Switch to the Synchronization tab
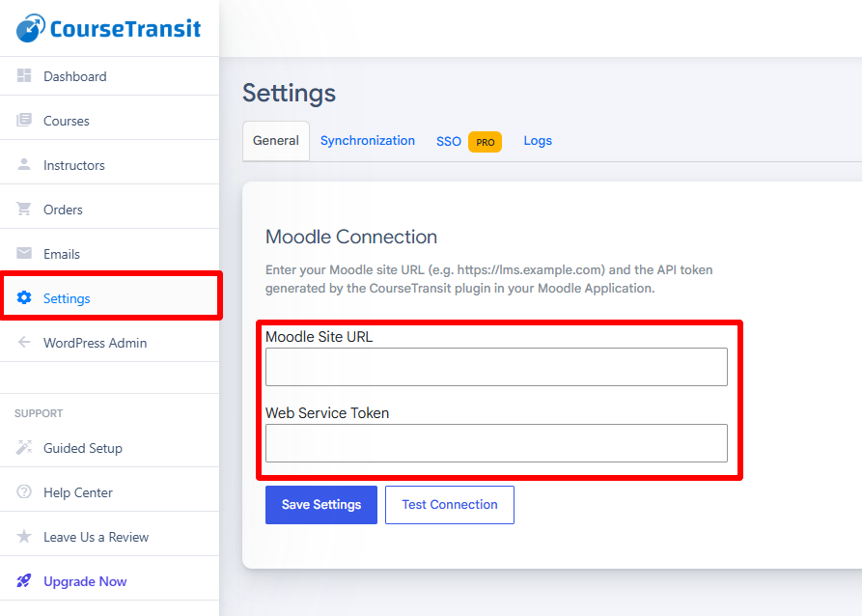The image size is (862, 616). (367, 141)
